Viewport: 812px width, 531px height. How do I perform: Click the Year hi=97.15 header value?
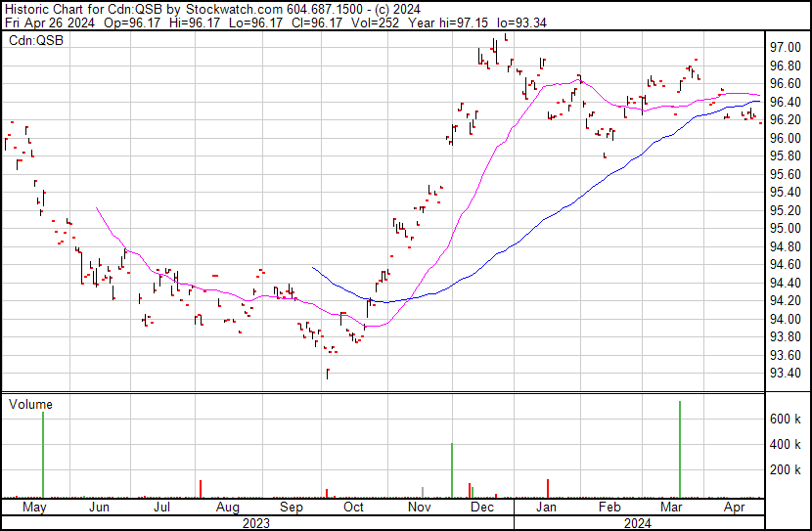(x=448, y=22)
